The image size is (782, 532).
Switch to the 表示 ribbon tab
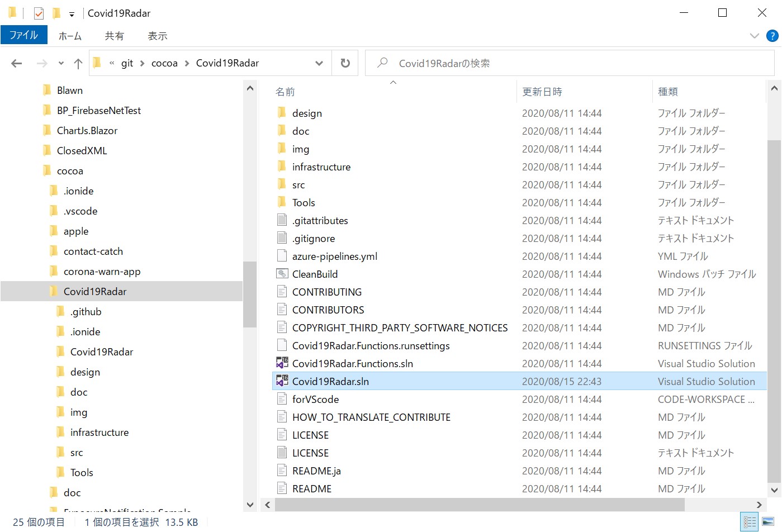coord(157,36)
